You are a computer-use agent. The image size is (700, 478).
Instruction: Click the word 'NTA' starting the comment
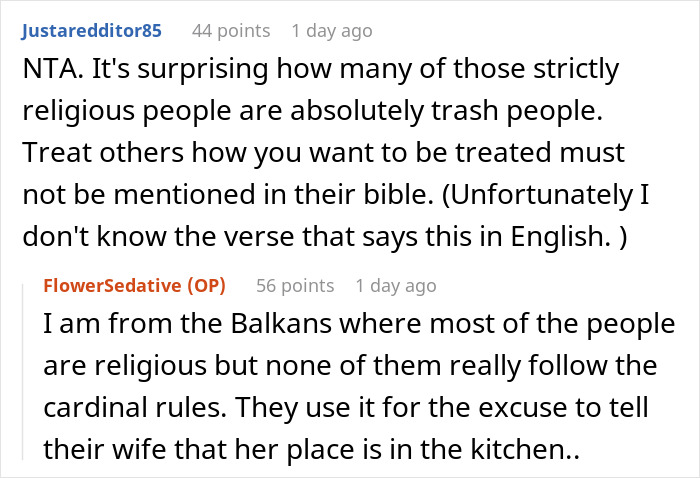coord(49,69)
